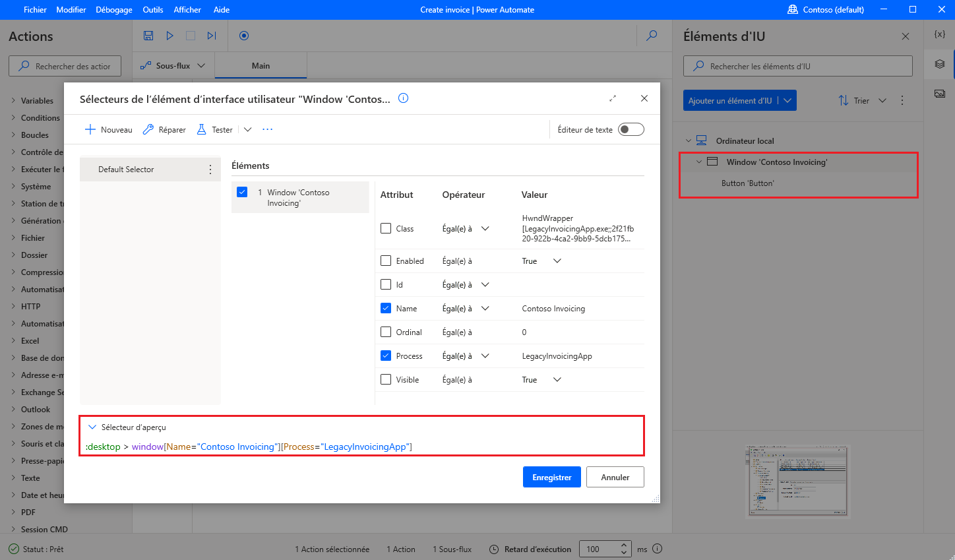Image resolution: width=955 pixels, height=560 pixels.
Task: Click Tester to test the selector
Action: click(214, 129)
